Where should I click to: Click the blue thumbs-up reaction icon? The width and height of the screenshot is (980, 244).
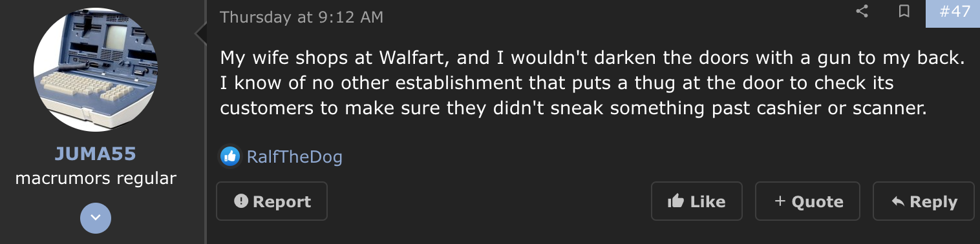pos(229,156)
